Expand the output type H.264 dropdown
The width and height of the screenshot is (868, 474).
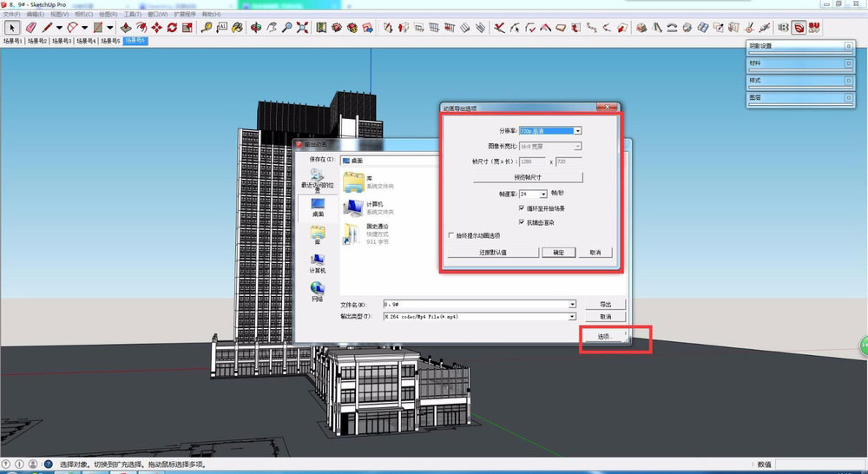coord(572,317)
